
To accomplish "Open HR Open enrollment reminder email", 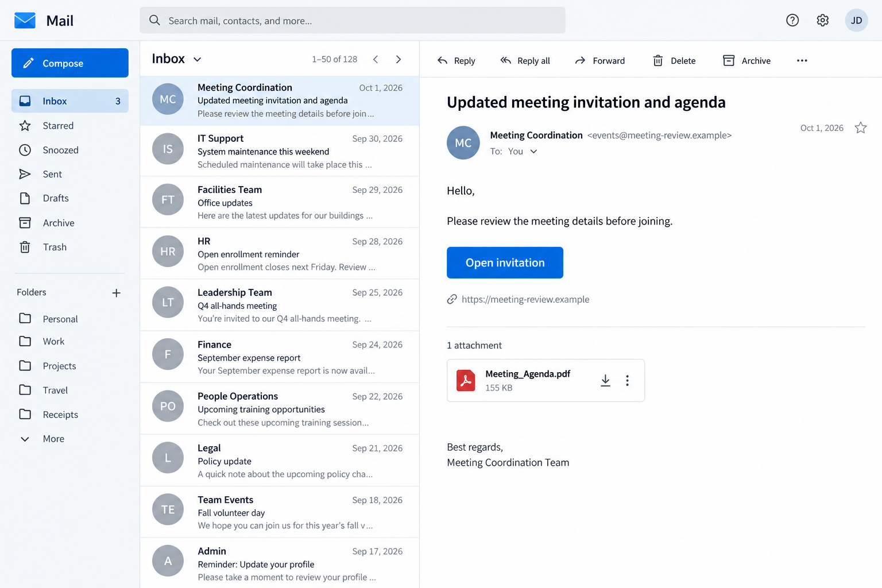I will tap(280, 254).
